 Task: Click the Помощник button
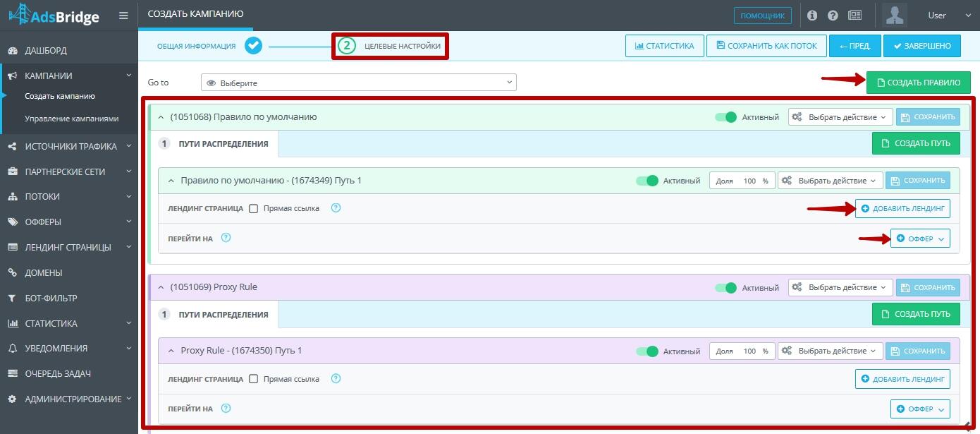(x=763, y=16)
